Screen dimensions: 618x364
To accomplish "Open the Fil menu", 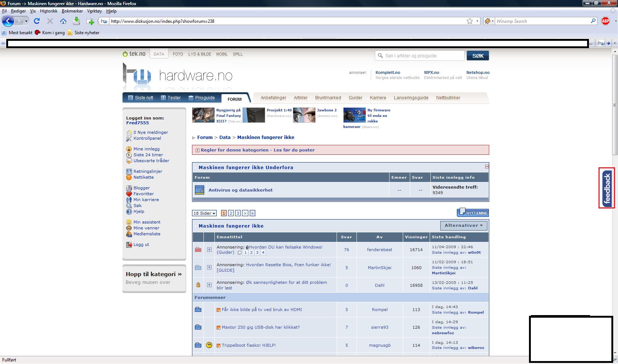I will pyautogui.click(x=4, y=11).
